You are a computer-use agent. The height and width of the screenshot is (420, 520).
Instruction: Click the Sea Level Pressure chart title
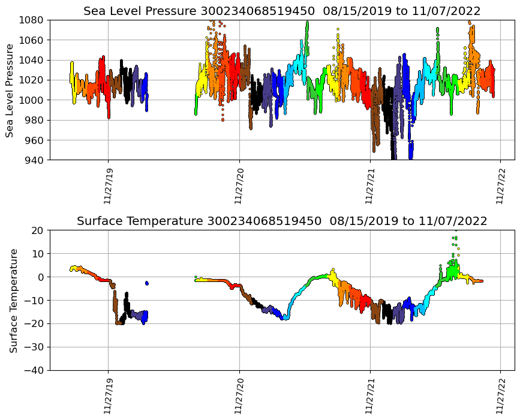coord(282,11)
